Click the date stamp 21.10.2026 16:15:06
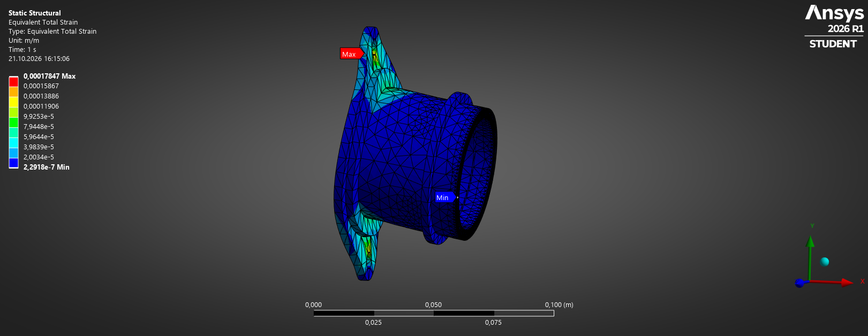The width and height of the screenshot is (868, 336). click(39, 59)
